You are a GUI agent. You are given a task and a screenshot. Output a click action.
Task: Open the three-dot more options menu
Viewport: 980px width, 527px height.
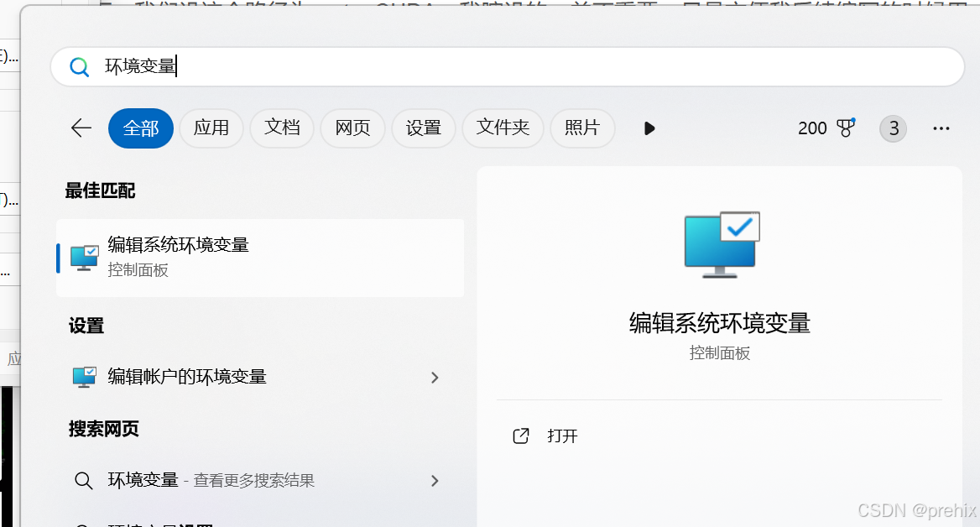[941, 128]
